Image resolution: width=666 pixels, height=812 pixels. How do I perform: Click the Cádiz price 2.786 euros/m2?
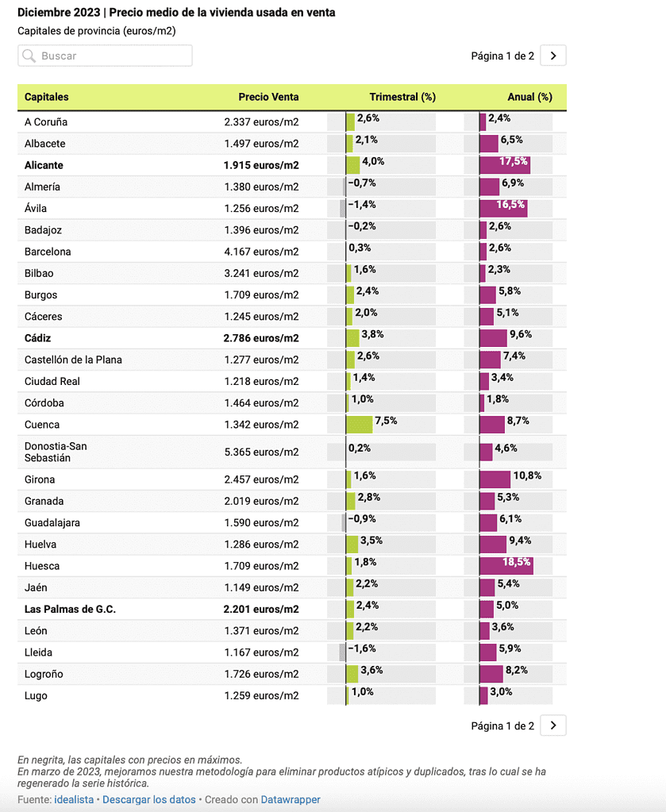pos(261,338)
